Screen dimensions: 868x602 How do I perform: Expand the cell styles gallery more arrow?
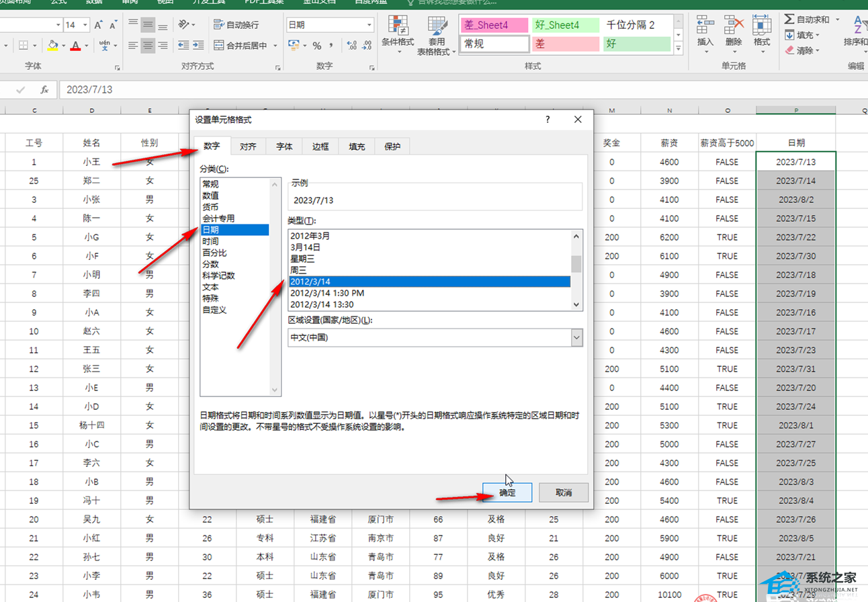(678, 48)
